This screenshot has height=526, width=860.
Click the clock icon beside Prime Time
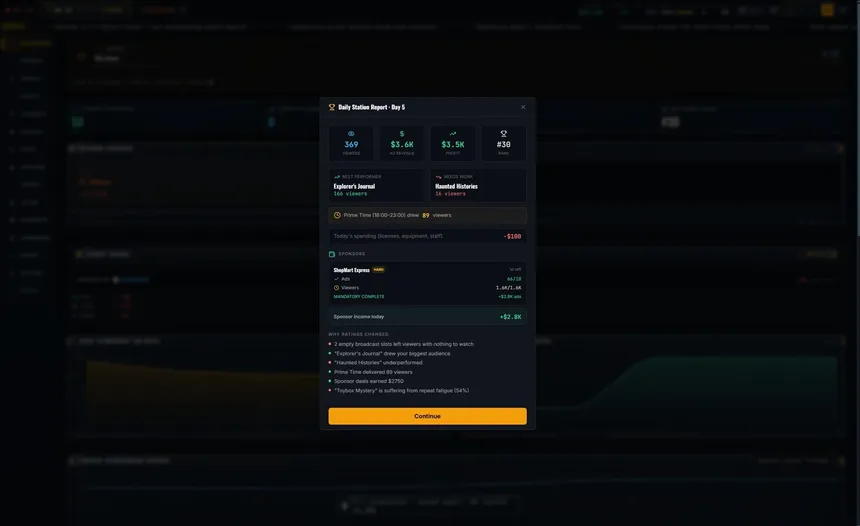pos(337,215)
